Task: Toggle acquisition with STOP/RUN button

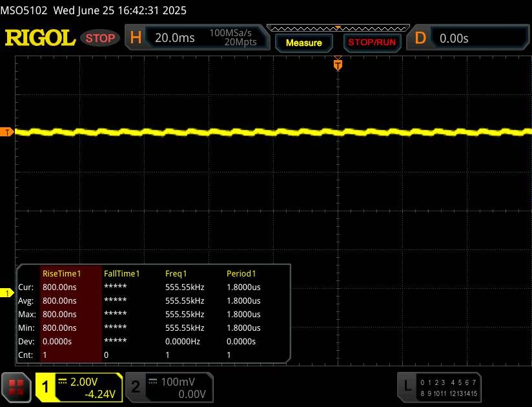Action: tap(372, 43)
